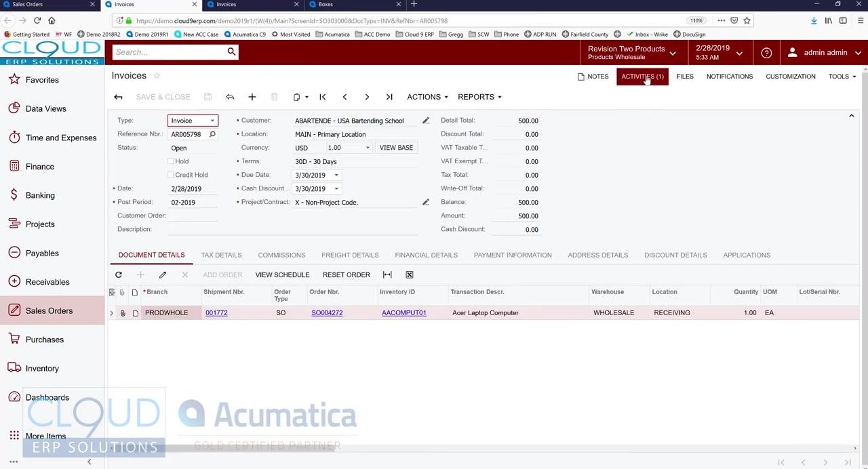Open the help question mark icon
The height and width of the screenshot is (469, 868).
tap(766, 53)
